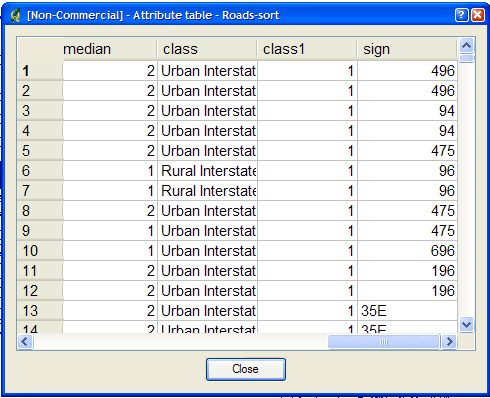
Task: Select row 1 header
Action: tap(40, 71)
